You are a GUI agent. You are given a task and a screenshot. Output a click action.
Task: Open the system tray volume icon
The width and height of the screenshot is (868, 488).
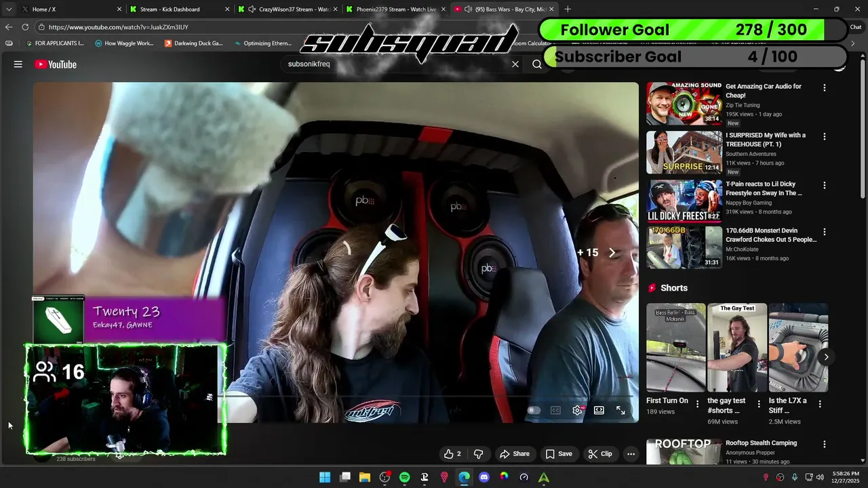821,477
